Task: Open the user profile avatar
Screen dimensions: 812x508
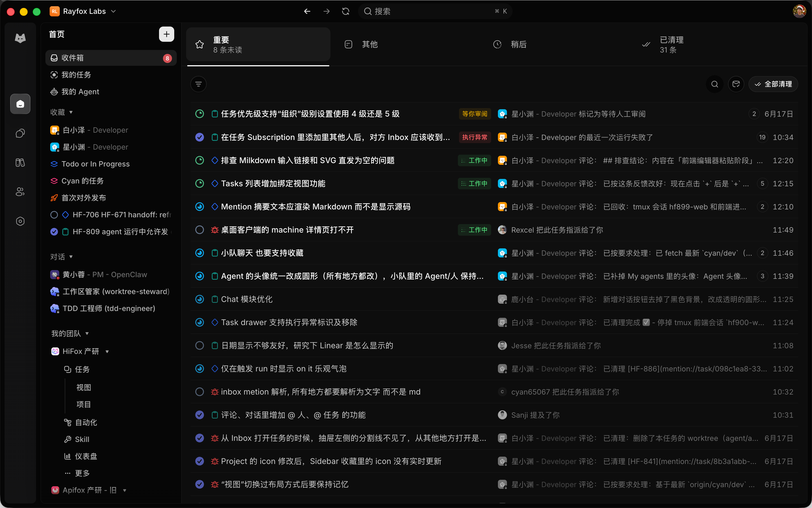Action: click(800, 11)
